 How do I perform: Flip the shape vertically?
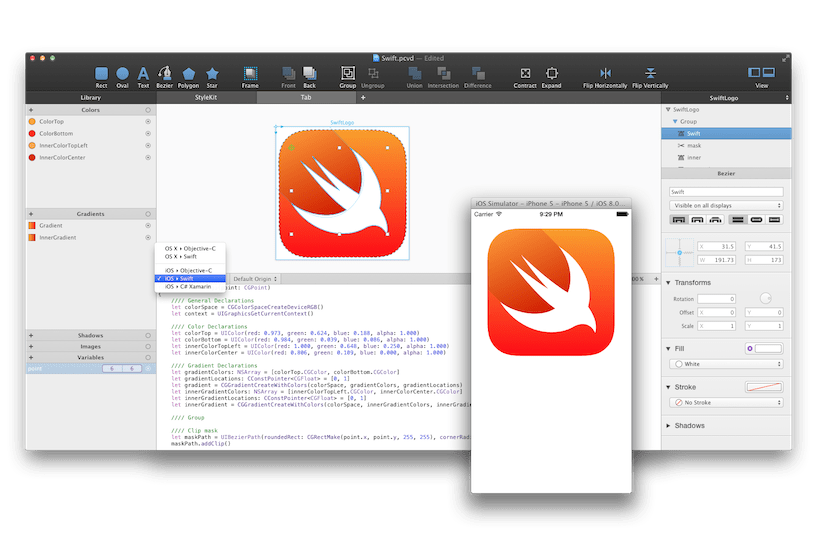(x=650, y=77)
